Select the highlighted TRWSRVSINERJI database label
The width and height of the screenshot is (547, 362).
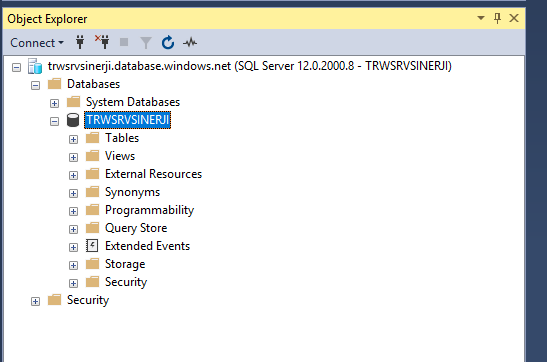(128, 120)
